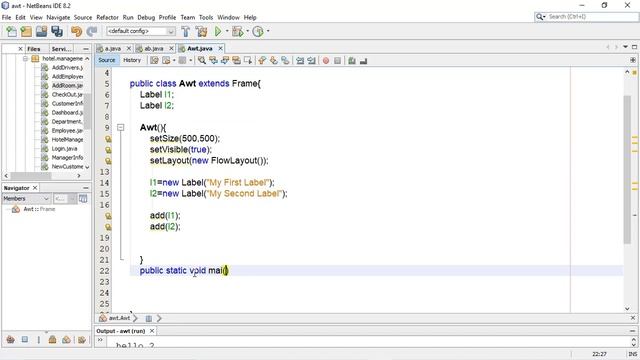This screenshot has width=640, height=360.
Task: Collapse the hotel.management package node
Action: tap(25, 58)
